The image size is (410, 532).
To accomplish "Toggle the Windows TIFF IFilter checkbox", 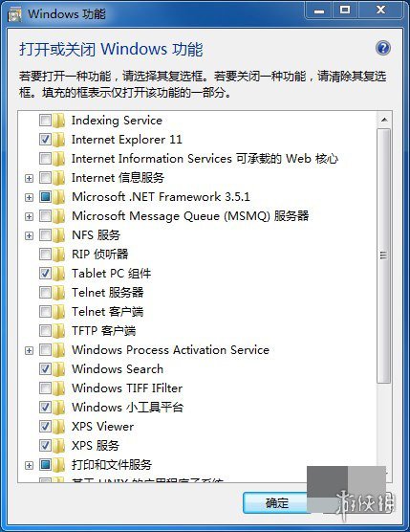I will point(45,388).
